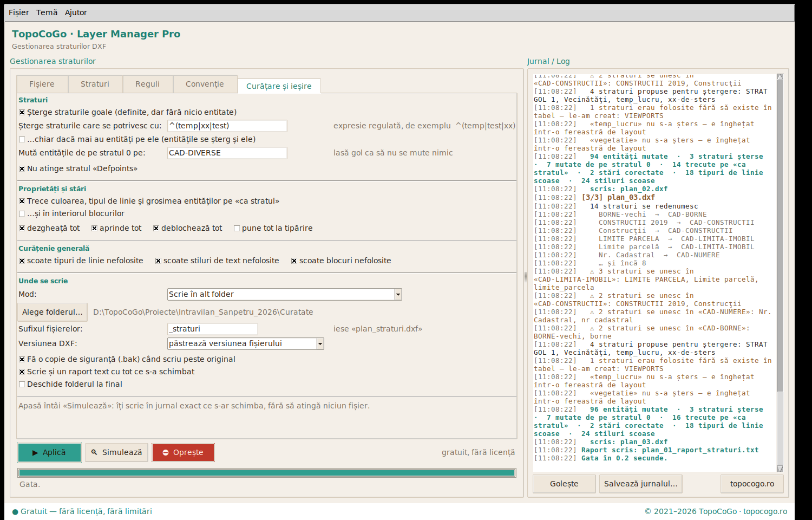
Task: Toggle 'Trece culoarea, tipul de linie' checkbox
Action: coord(22,201)
